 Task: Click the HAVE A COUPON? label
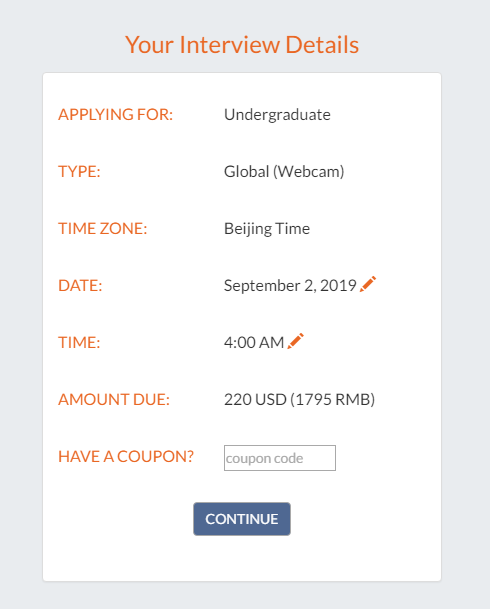point(126,456)
